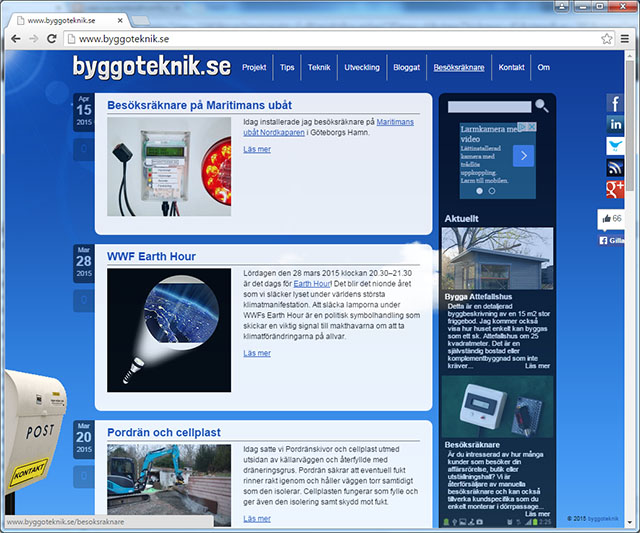Open the LinkedIn share icon
Viewport: 640px width, 533px height.
tap(615, 124)
